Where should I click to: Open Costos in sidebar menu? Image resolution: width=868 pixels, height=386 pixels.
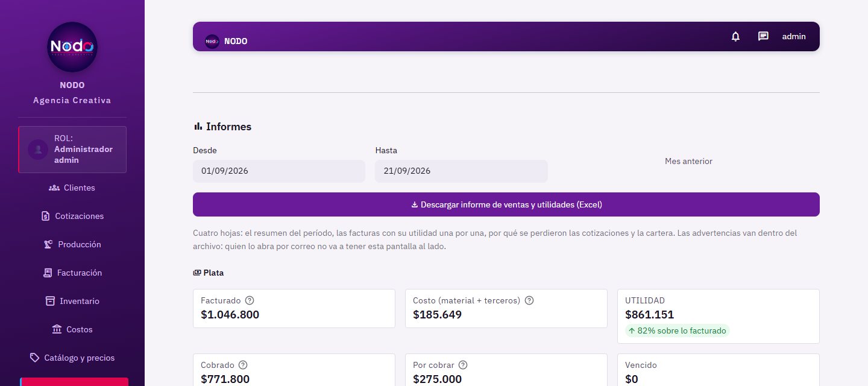[x=72, y=329]
